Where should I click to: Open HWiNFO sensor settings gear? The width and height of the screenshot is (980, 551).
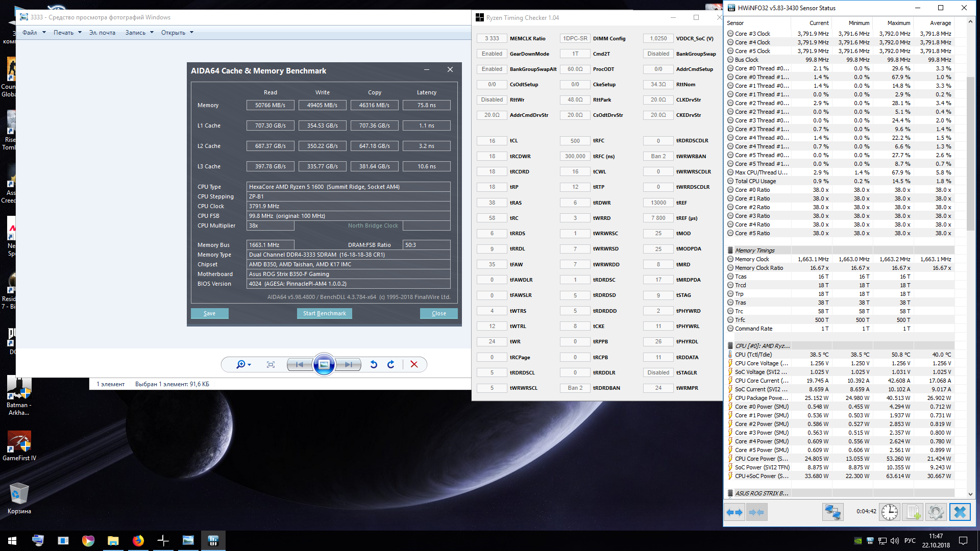(936, 512)
